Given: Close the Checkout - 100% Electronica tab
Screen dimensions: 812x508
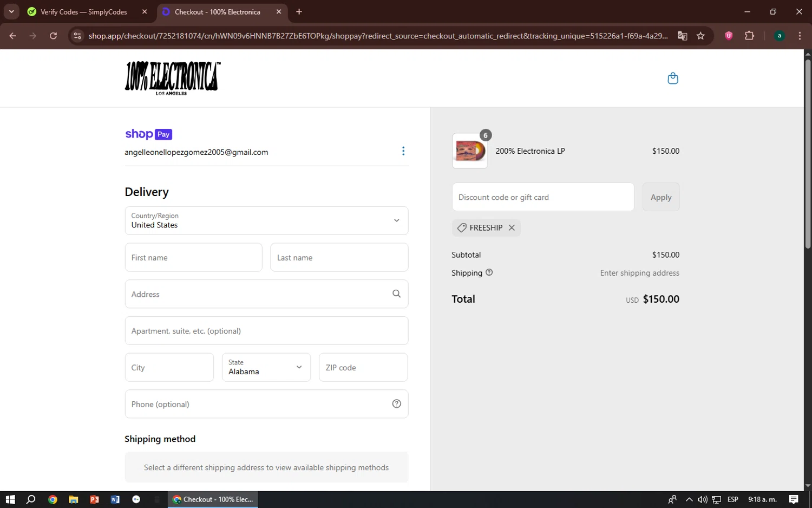Looking at the screenshot, I should tap(279, 11).
